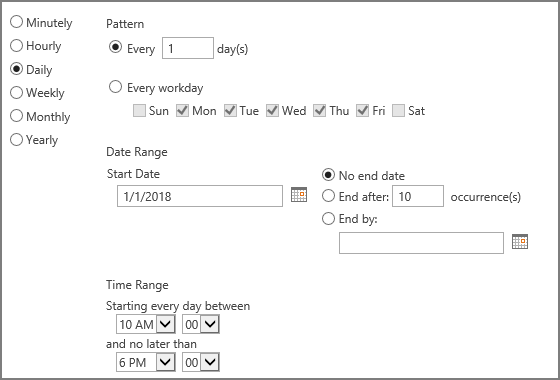Open the start time minutes dropdown

click(201, 324)
